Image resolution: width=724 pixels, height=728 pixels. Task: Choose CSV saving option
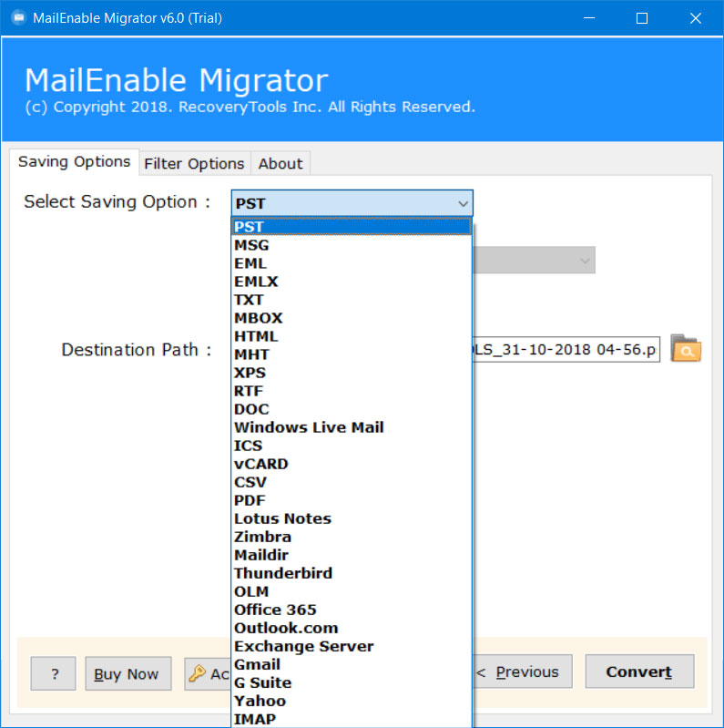[x=352, y=482]
